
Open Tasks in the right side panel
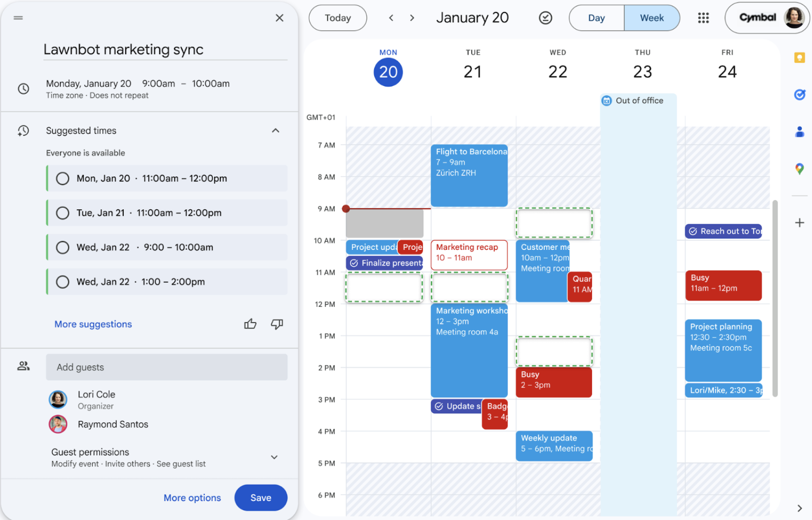click(800, 95)
